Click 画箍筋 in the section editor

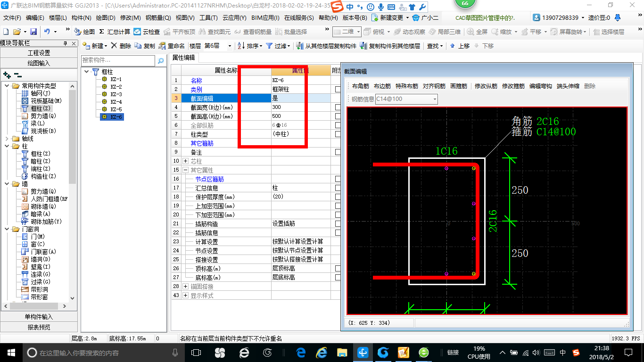[459, 86]
